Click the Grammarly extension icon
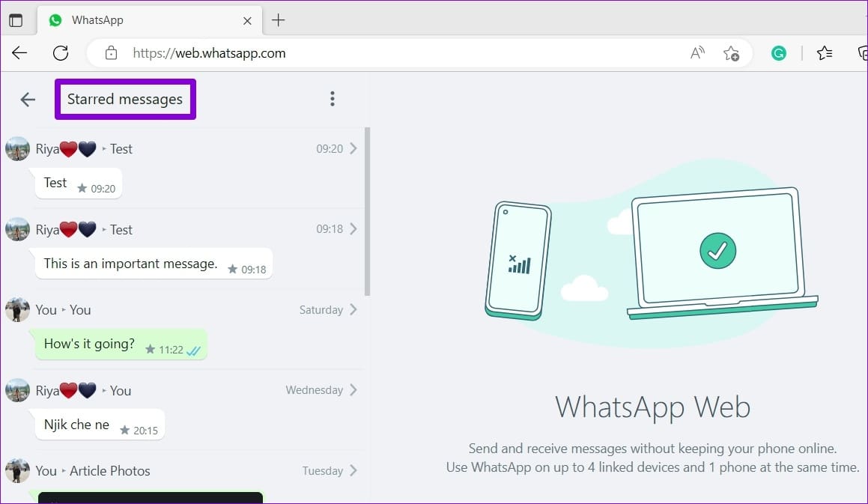Viewport: 868px width, 504px height. 778,53
